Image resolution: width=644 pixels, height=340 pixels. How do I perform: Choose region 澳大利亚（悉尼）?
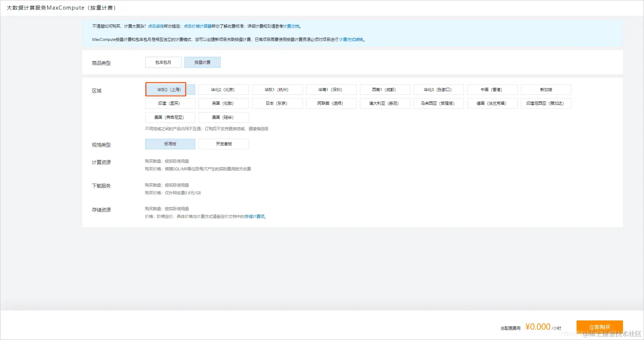point(385,103)
